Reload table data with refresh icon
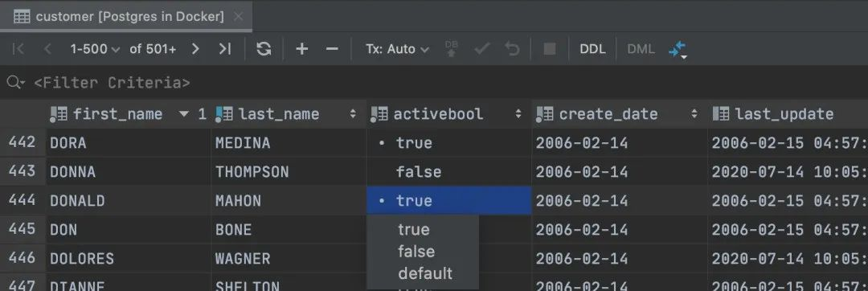The height and width of the screenshot is (291, 868). 264,49
